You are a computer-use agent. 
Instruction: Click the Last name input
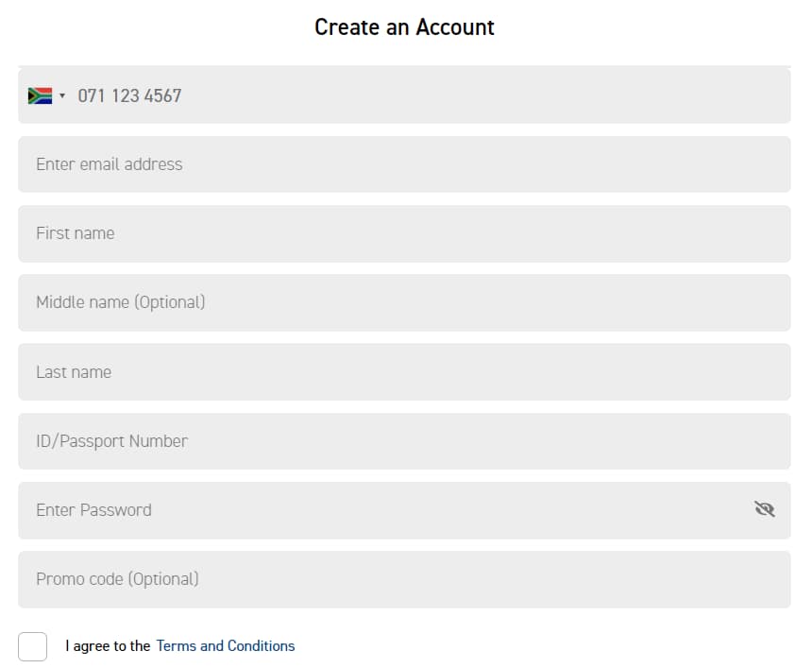coord(404,372)
